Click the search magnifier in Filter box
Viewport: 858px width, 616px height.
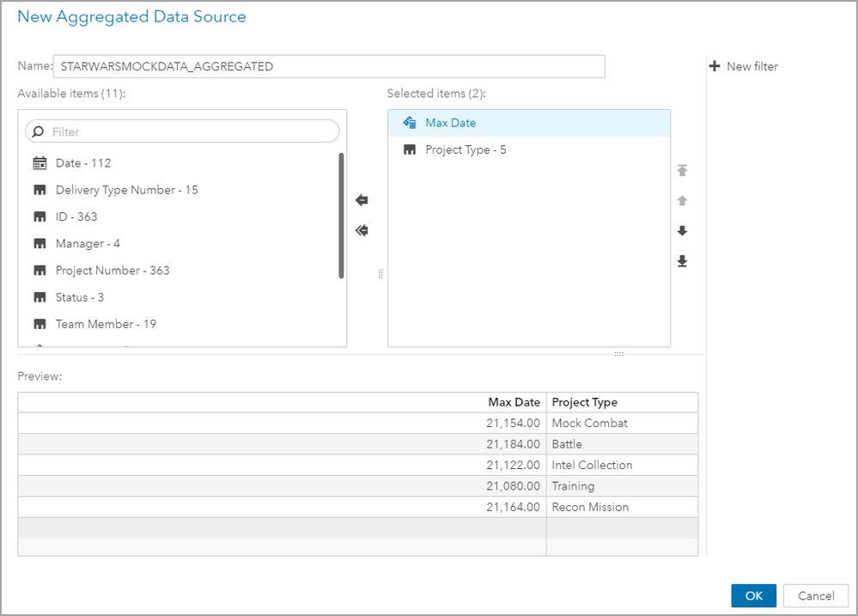[x=38, y=131]
